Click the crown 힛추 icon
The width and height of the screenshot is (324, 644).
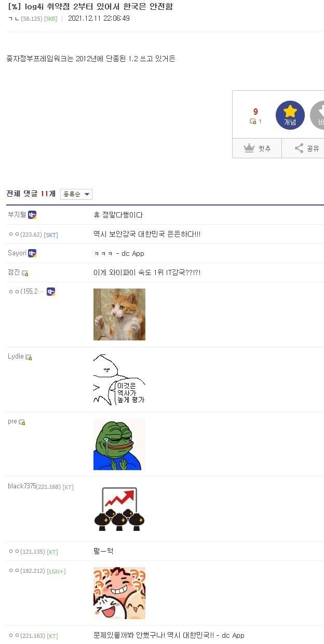click(x=249, y=148)
